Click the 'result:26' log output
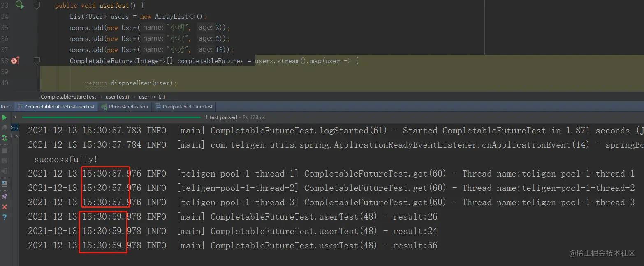This screenshot has height=266, width=644. click(x=415, y=217)
